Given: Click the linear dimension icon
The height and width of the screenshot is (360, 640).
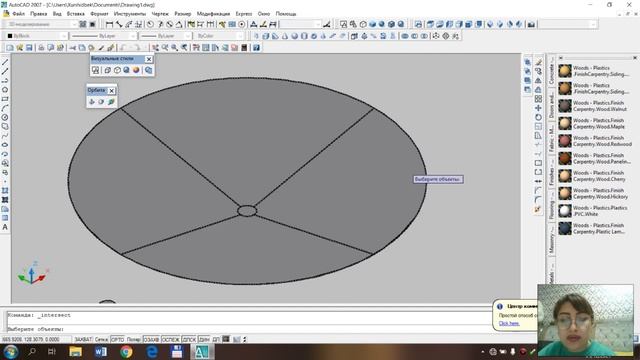Looking at the screenshot, I should coord(109,24).
